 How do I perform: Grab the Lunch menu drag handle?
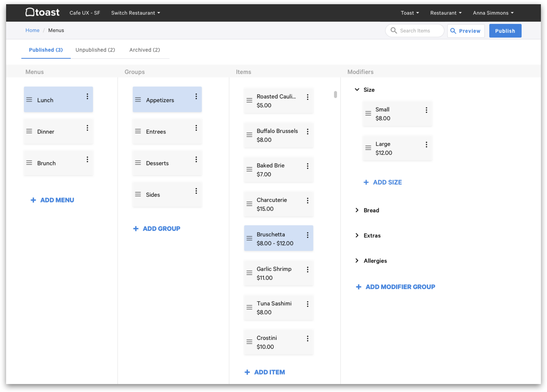click(29, 100)
